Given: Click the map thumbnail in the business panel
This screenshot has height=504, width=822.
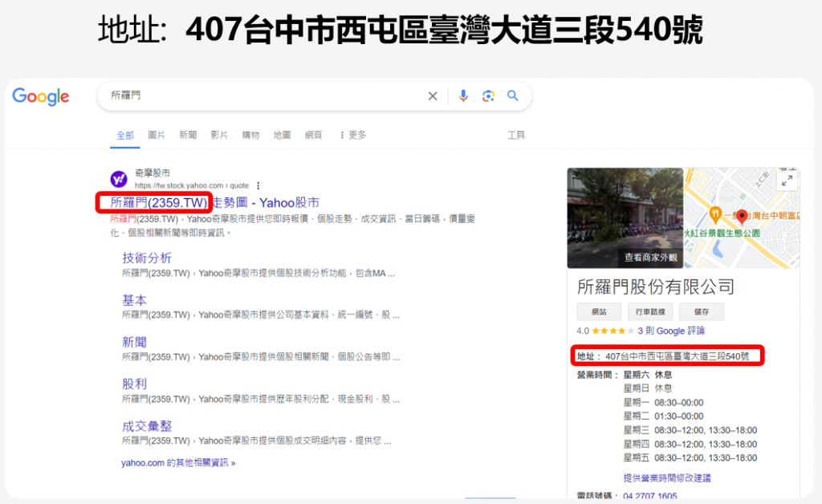Looking at the screenshot, I should click(742, 218).
